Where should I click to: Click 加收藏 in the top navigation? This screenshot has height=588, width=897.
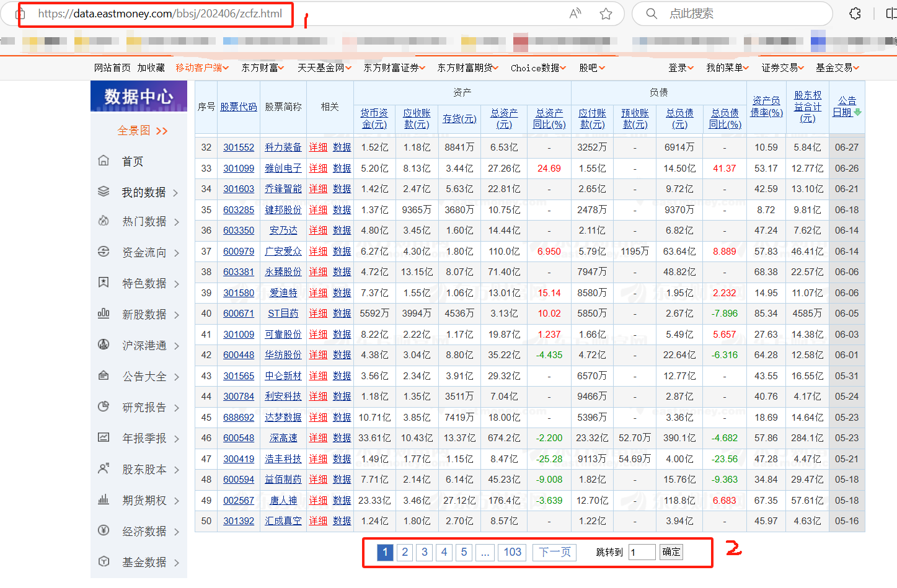coord(151,68)
